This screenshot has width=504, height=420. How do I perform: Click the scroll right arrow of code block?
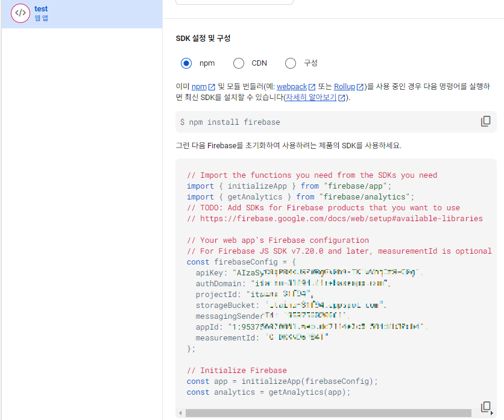[x=491, y=413]
